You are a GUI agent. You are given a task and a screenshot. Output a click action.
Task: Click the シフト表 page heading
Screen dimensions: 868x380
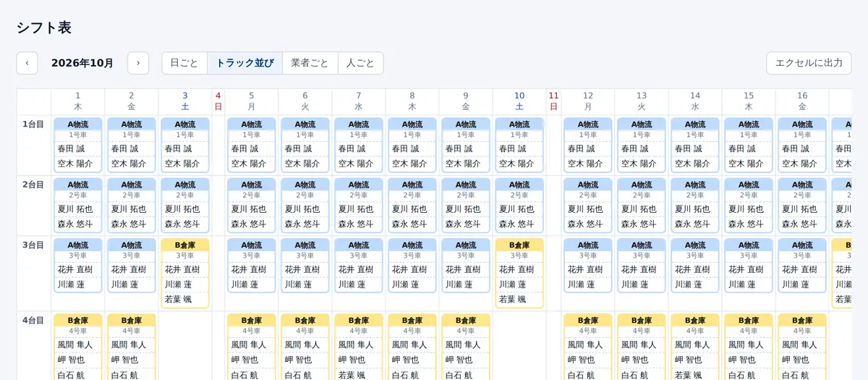44,28
